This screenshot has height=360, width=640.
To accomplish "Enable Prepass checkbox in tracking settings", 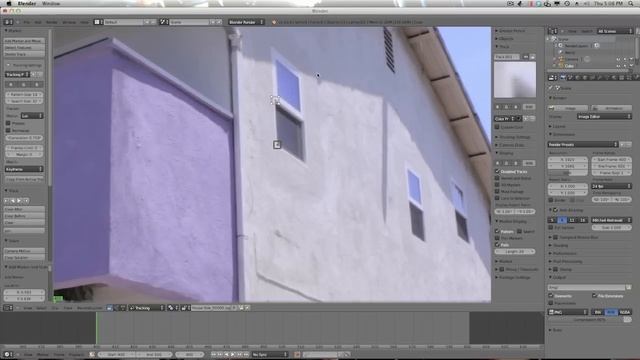I will coord(8,123).
